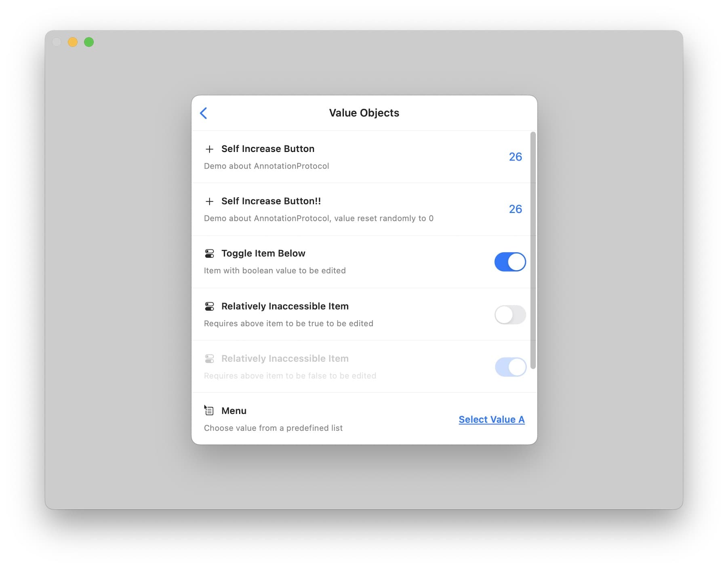The height and width of the screenshot is (569, 728).
Task: Click the list icon beside Menu
Action: click(209, 411)
